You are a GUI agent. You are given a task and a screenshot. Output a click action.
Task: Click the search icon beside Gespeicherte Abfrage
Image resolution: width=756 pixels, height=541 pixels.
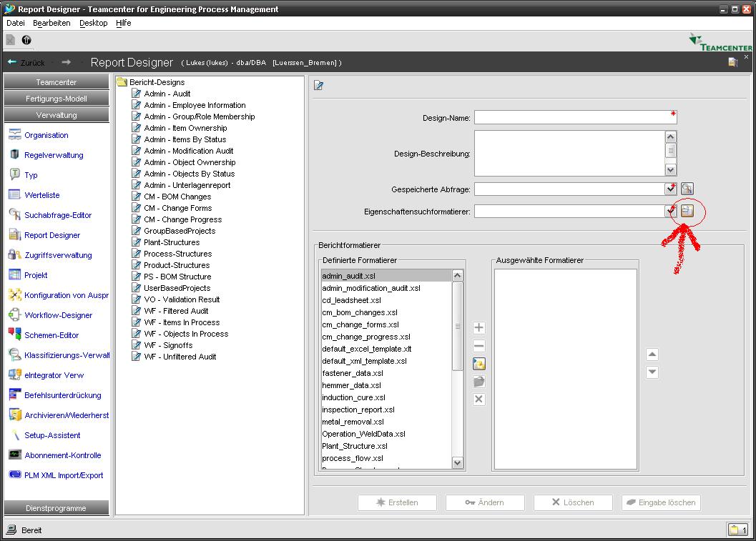tap(687, 189)
